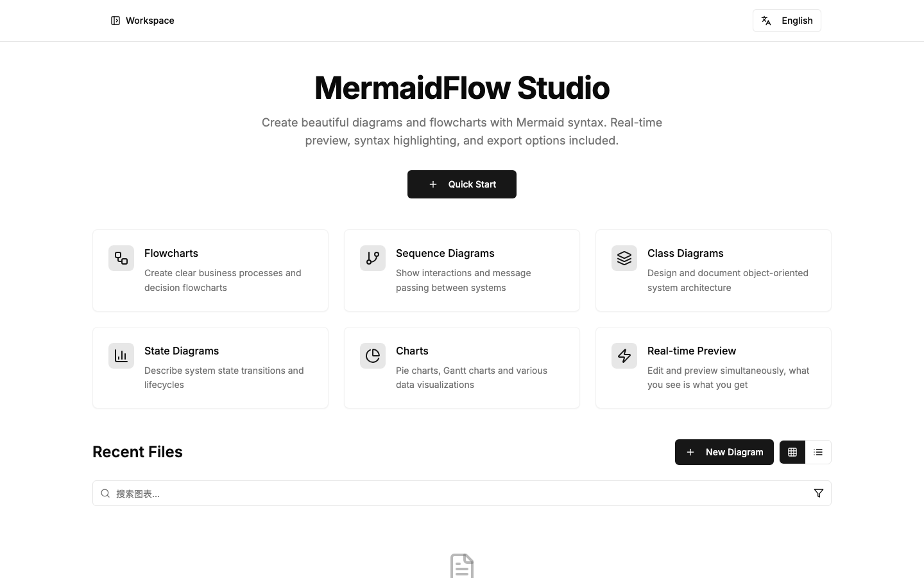This screenshot has width=924, height=578.
Task: Open the Class Diagrams icon
Action: (x=624, y=258)
